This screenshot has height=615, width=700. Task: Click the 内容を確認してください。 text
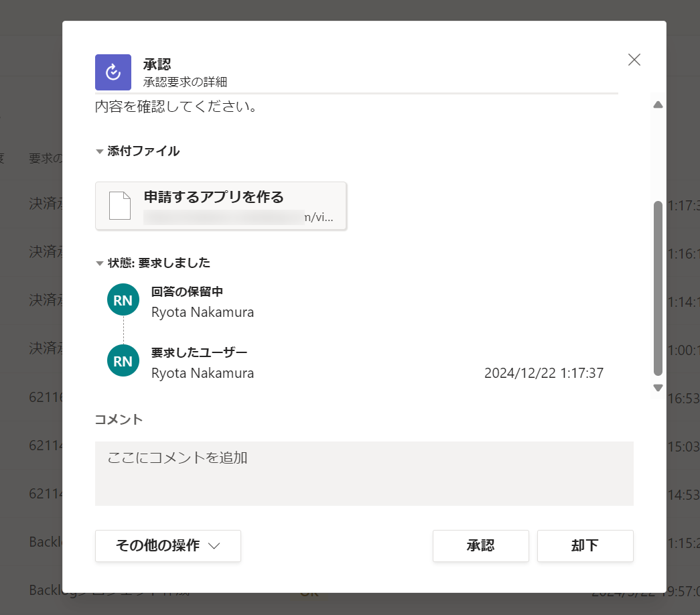pos(176,107)
